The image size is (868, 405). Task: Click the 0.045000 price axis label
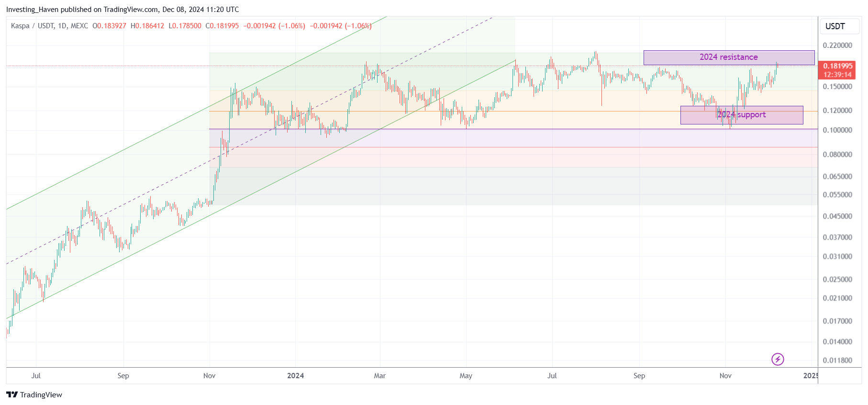(837, 216)
